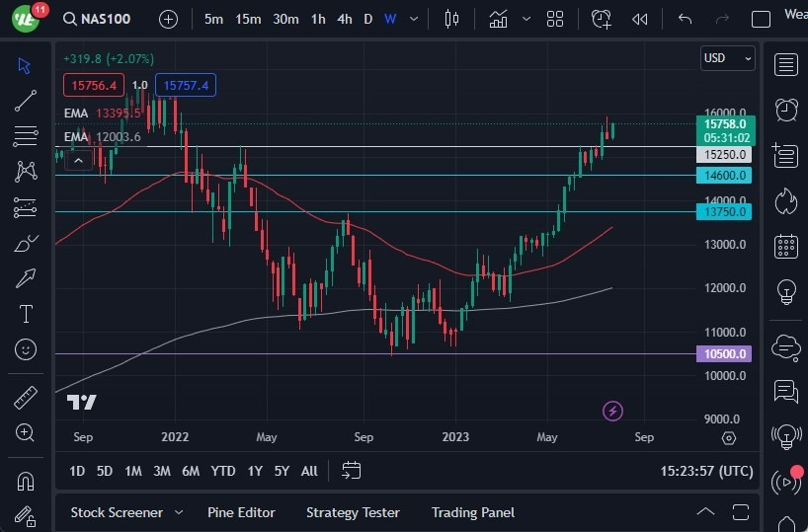The height and width of the screenshot is (532, 808).
Task: Open the indicators menu in top toolbar
Action: click(498, 19)
